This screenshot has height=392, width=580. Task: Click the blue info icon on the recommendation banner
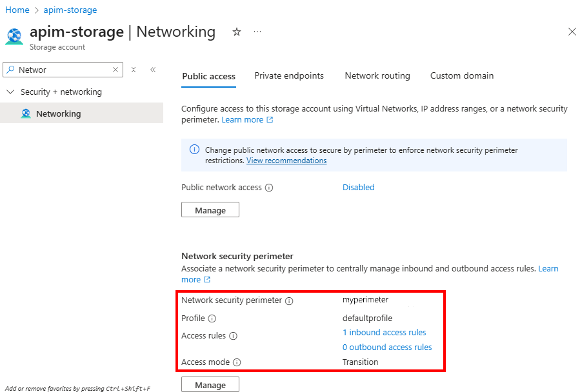click(194, 150)
